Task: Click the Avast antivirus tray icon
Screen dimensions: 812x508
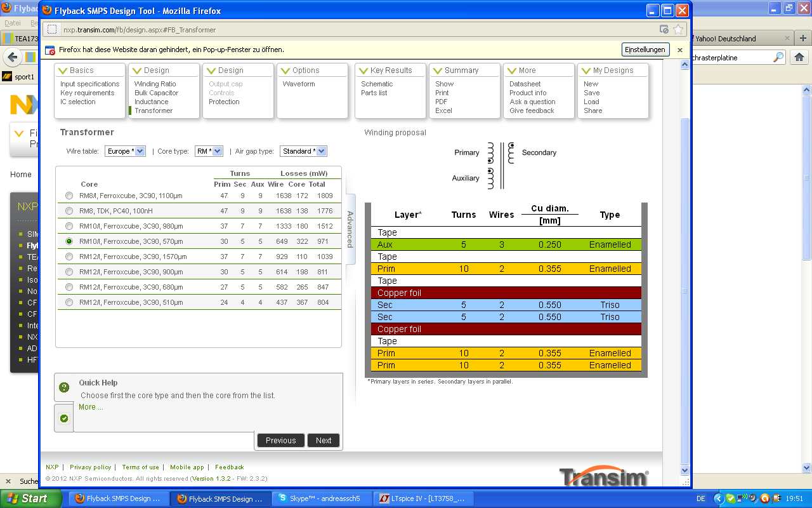Action: point(764,498)
